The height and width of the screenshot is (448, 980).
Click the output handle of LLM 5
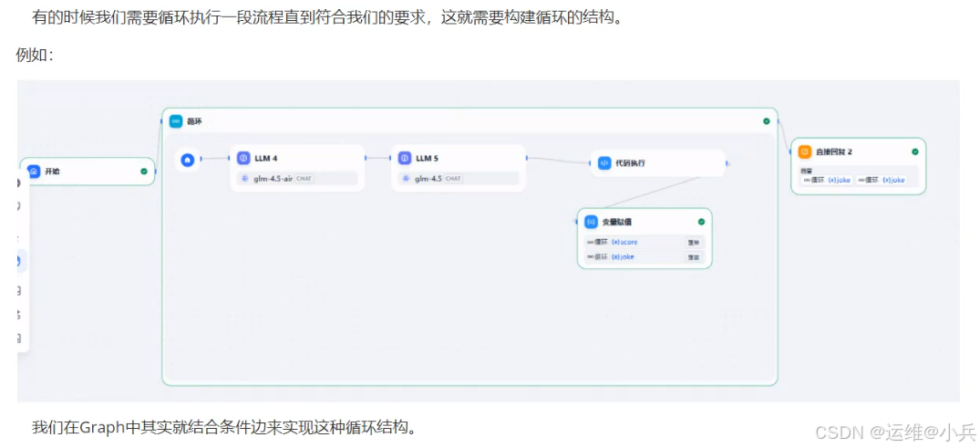527,158
